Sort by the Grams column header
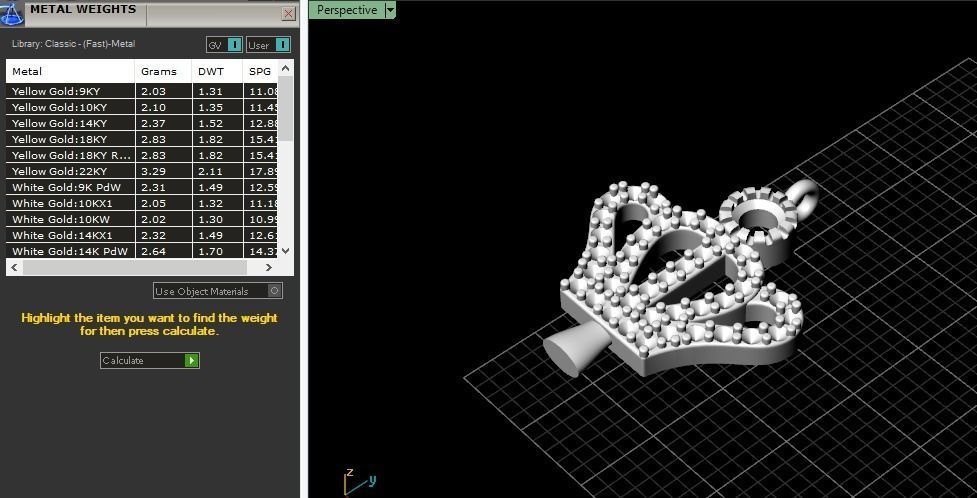This screenshot has height=498, width=977. point(163,71)
